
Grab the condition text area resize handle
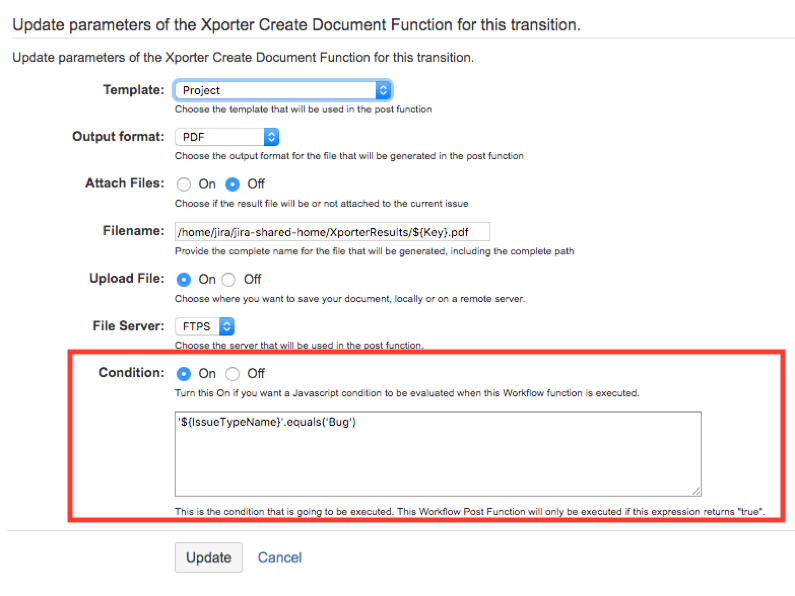(695, 490)
